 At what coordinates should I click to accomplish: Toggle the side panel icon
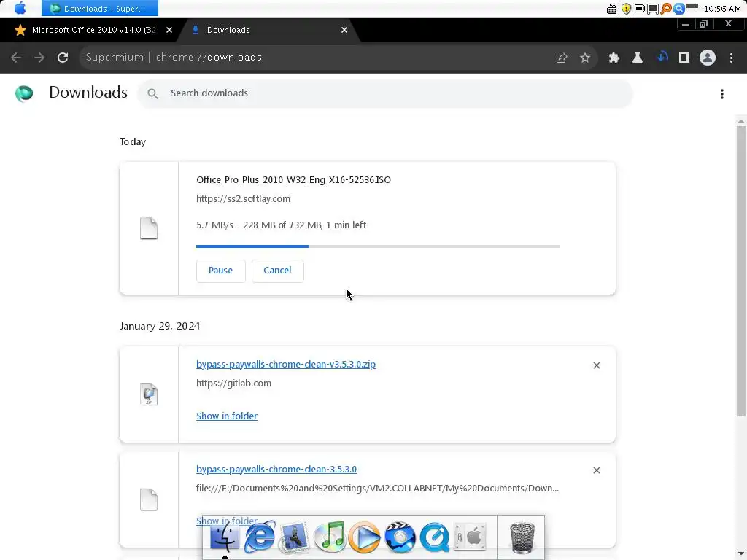click(684, 58)
